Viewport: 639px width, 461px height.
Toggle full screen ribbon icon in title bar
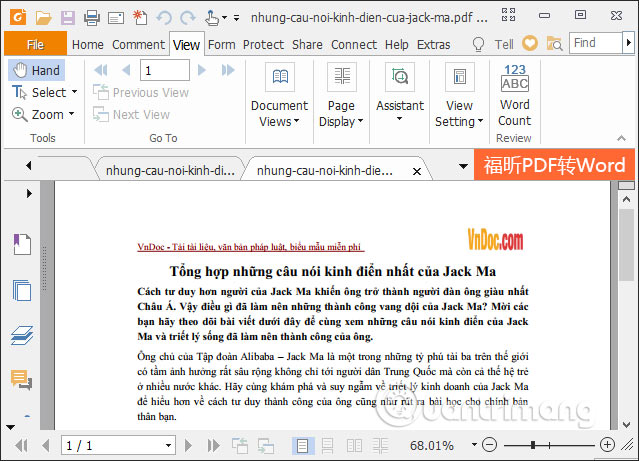pyautogui.click(x=508, y=15)
